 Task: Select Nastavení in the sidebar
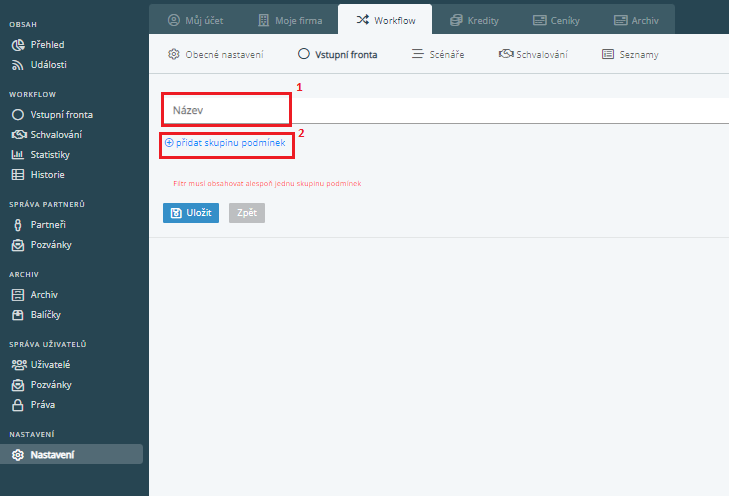(x=72, y=454)
